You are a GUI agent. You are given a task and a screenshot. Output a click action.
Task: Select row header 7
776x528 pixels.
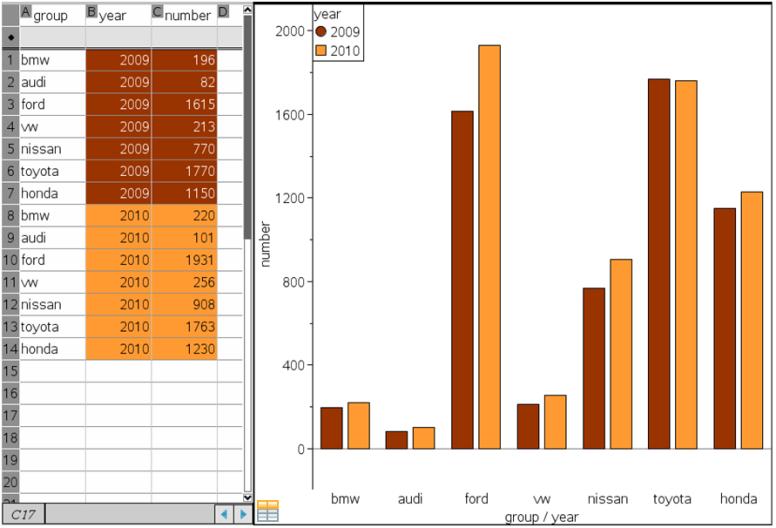[x=11, y=193]
